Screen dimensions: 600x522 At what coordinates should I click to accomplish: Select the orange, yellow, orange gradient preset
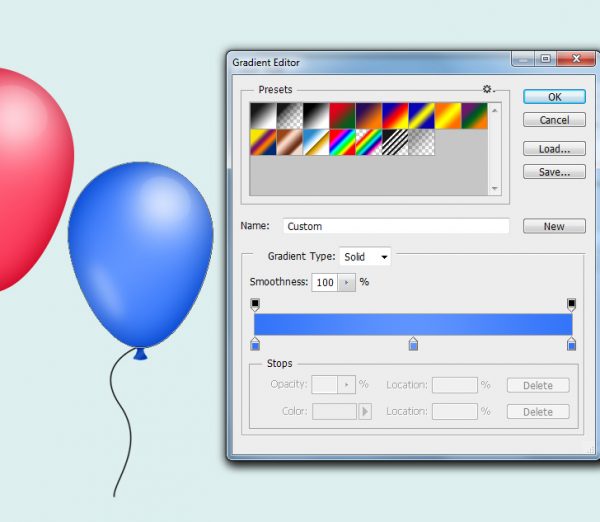448,116
